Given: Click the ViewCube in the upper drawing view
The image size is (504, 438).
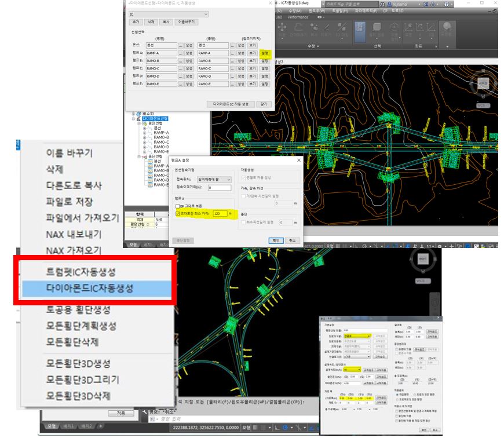Looking at the screenshot, I should [483, 83].
